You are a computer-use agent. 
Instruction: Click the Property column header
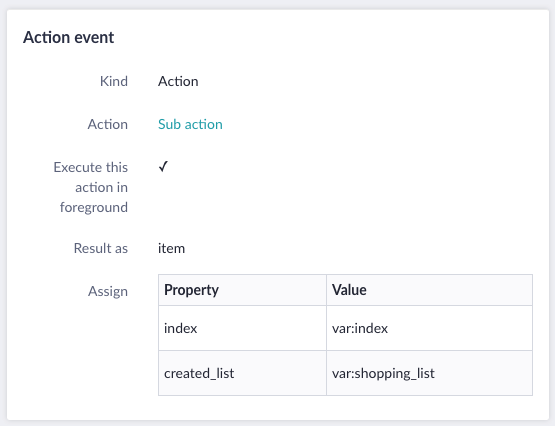click(x=242, y=290)
